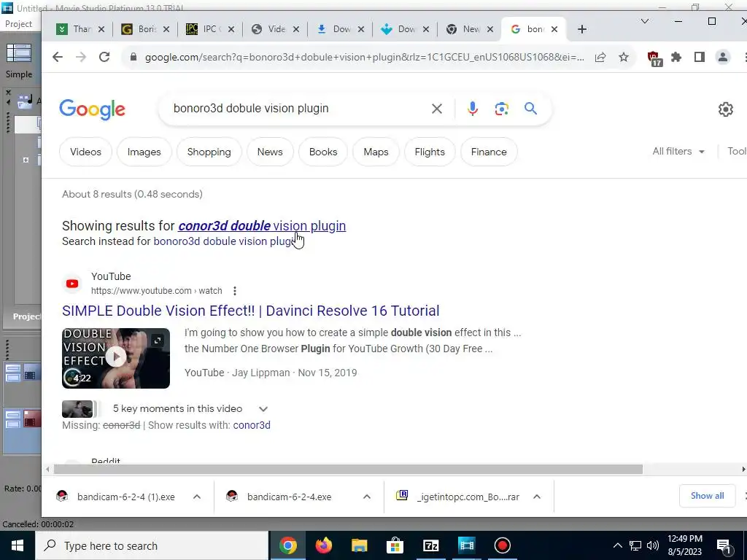Filter results by Images
Image resolution: width=747 pixels, height=560 pixels.
click(x=144, y=152)
